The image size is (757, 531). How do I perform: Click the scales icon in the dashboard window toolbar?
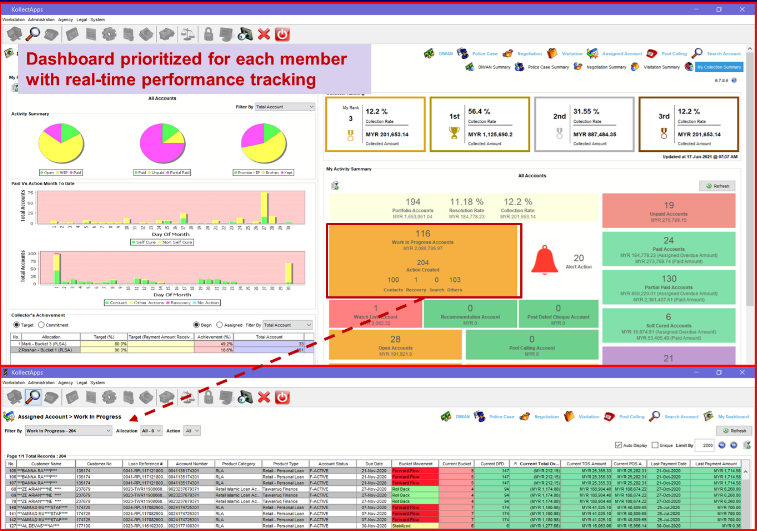(188, 34)
